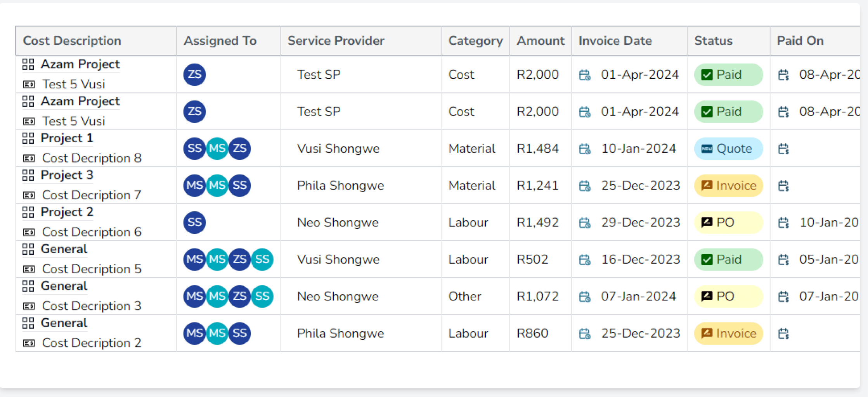Click the teal MS avatar in Project 1 row
868x397 pixels.
[217, 148]
